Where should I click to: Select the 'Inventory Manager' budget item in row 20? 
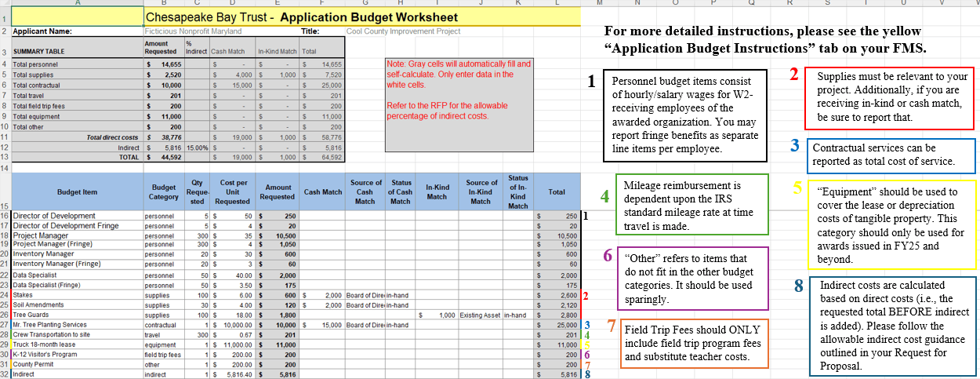coord(78,253)
